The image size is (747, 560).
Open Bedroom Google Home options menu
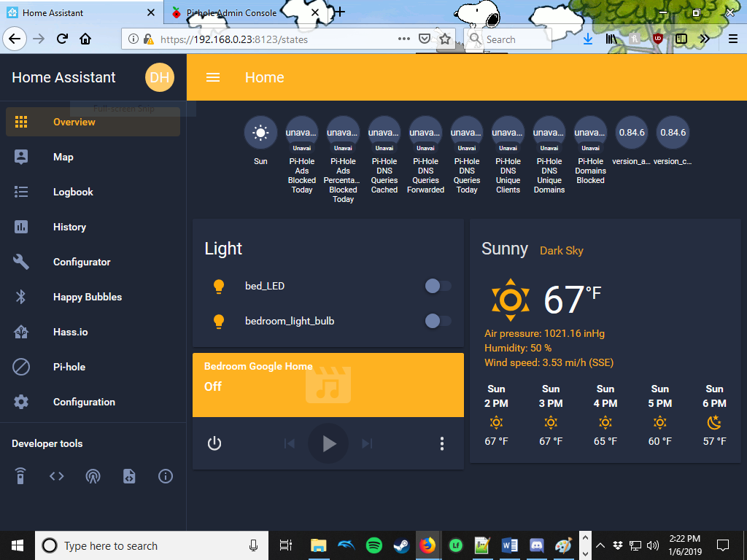click(x=441, y=443)
